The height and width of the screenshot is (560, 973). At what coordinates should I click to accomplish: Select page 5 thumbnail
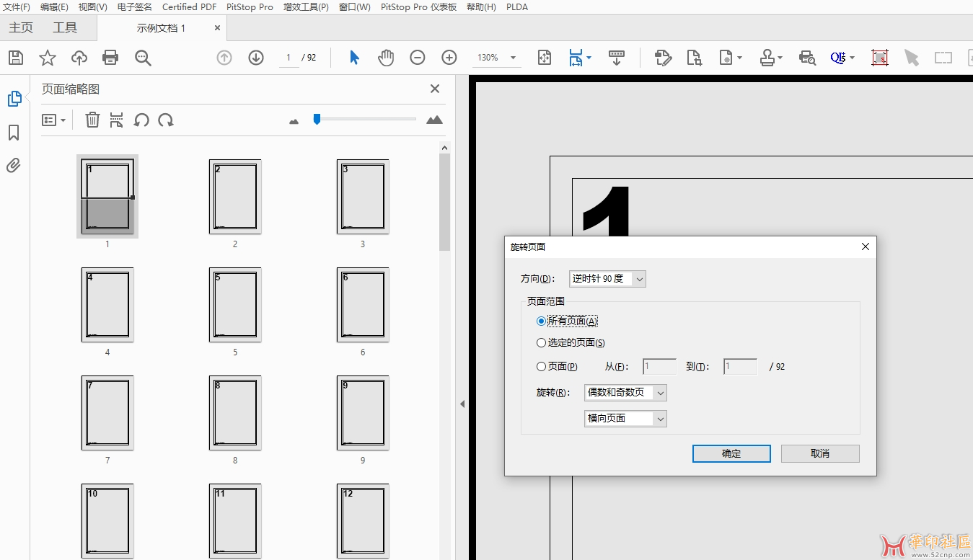click(235, 306)
